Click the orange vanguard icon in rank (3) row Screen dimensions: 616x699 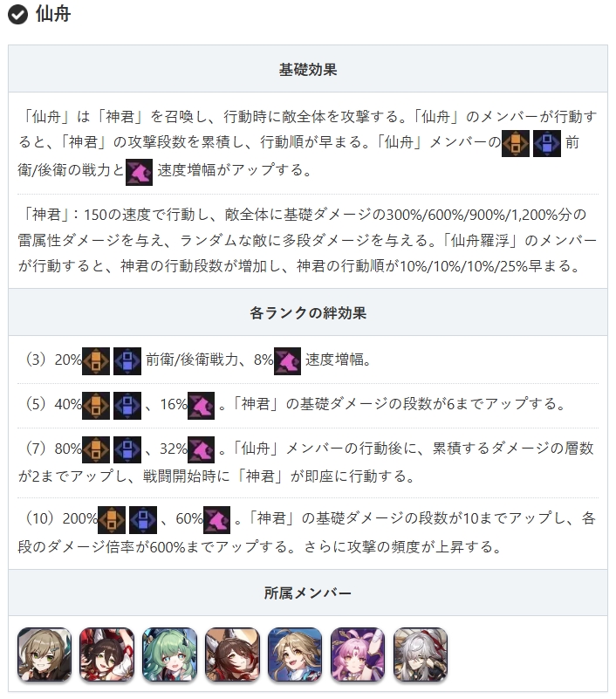(96, 361)
